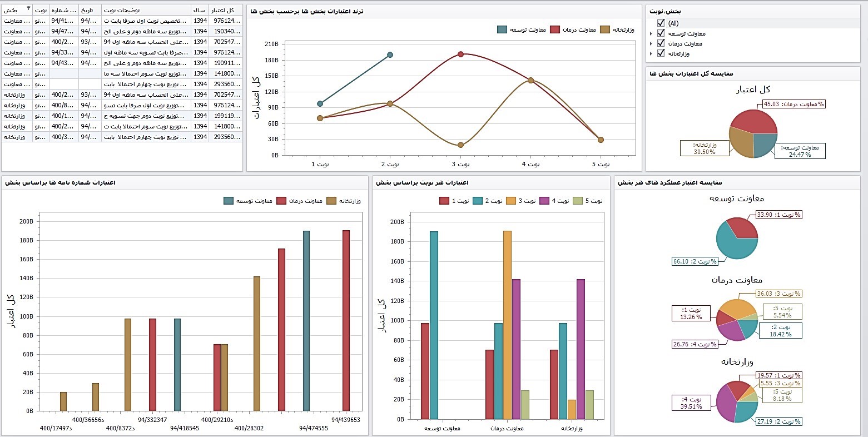This screenshot has height=437, width=868.
Task: Toggle the معاونت توسعه filter checkbox
Action: [661, 33]
